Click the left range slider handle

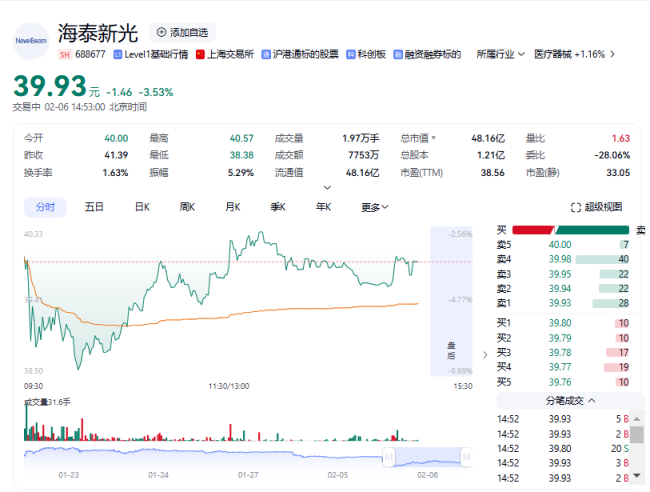pyautogui.click(x=388, y=457)
